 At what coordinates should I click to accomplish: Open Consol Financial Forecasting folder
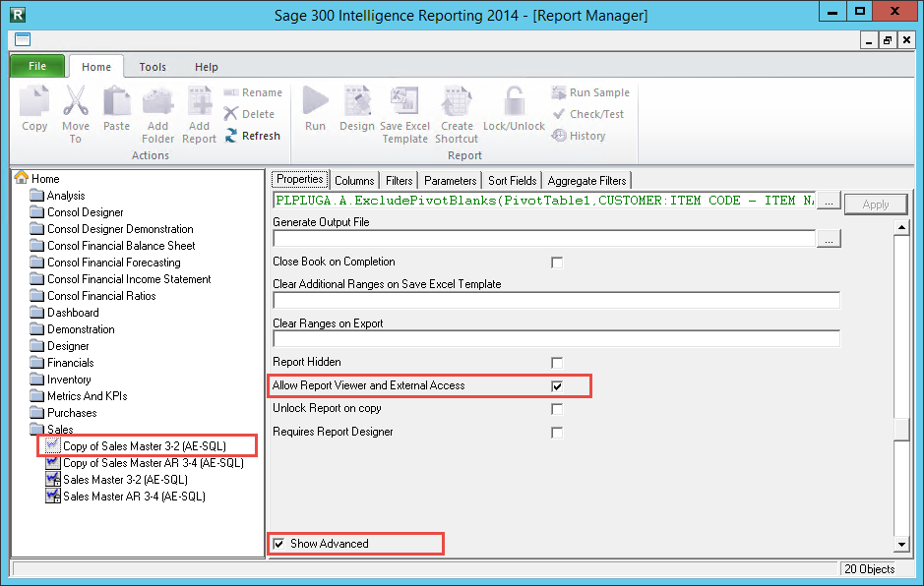(105, 263)
